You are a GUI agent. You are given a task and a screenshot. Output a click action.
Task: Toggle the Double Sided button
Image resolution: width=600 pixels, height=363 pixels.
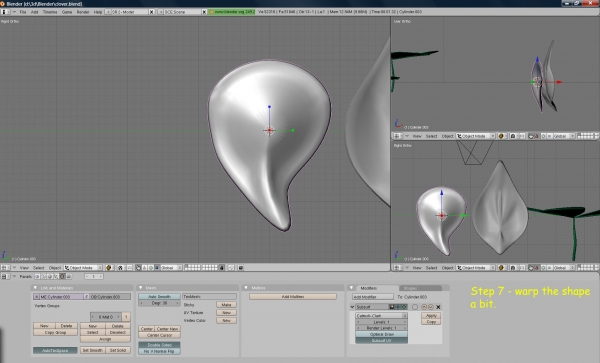tap(159, 345)
